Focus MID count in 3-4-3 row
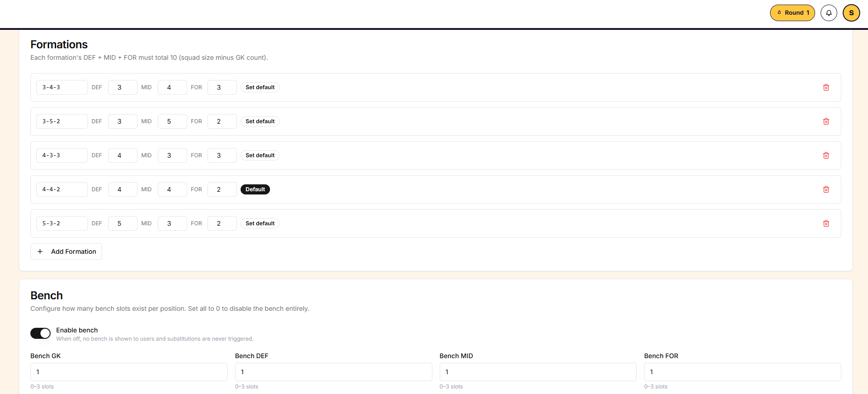The height and width of the screenshot is (394, 868). click(x=172, y=87)
